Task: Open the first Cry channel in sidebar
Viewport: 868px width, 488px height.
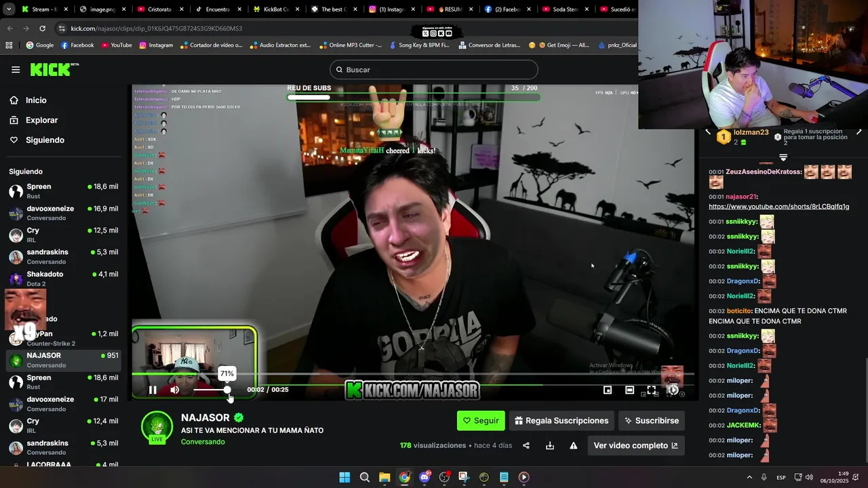Action: pyautogui.click(x=64, y=235)
